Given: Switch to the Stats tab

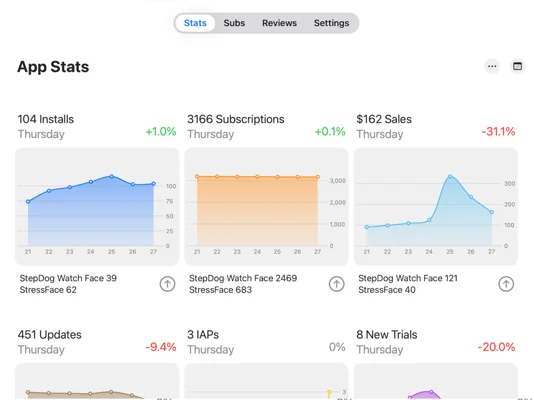Looking at the screenshot, I should coord(195,23).
